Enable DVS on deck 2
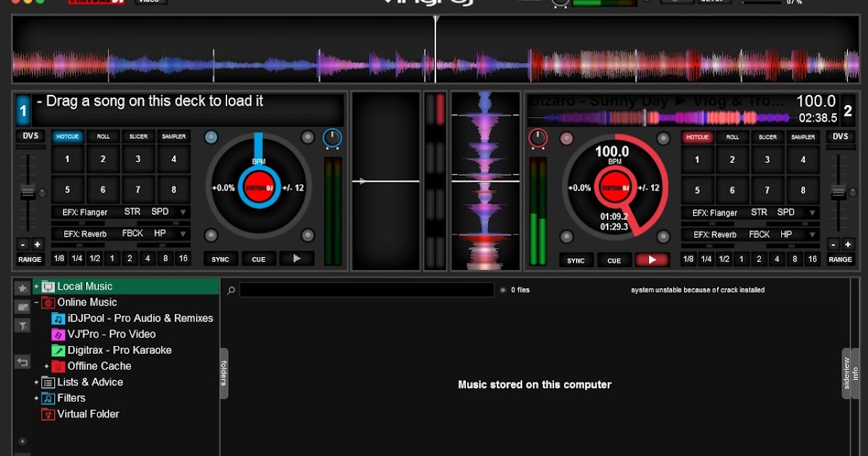Image resolution: width=868 pixels, height=456 pixels. point(840,136)
